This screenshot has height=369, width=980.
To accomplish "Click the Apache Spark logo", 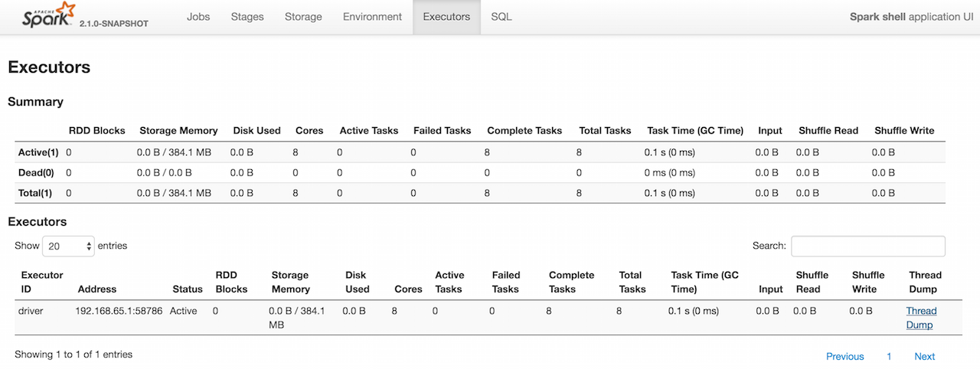I will pyautogui.click(x=49, y=16).
